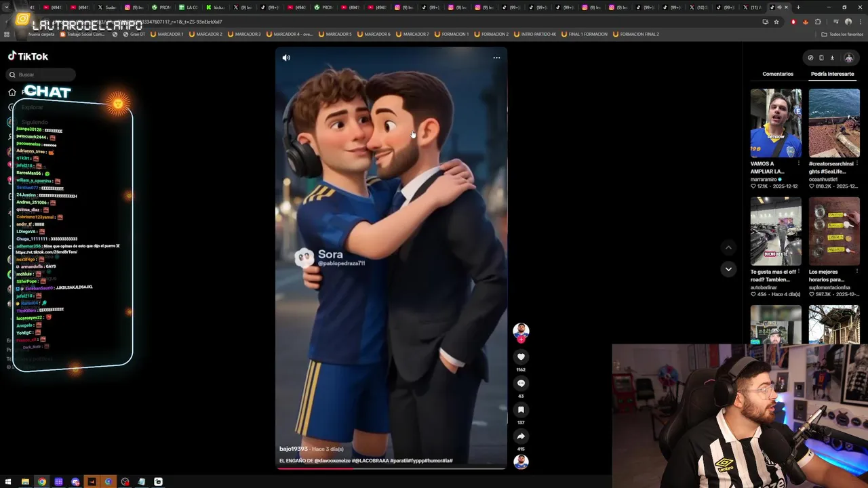The width and height of the screenshot is (868, 488).
Task: Bookmark the video to favorites
Action: click(x=521, y=409)
